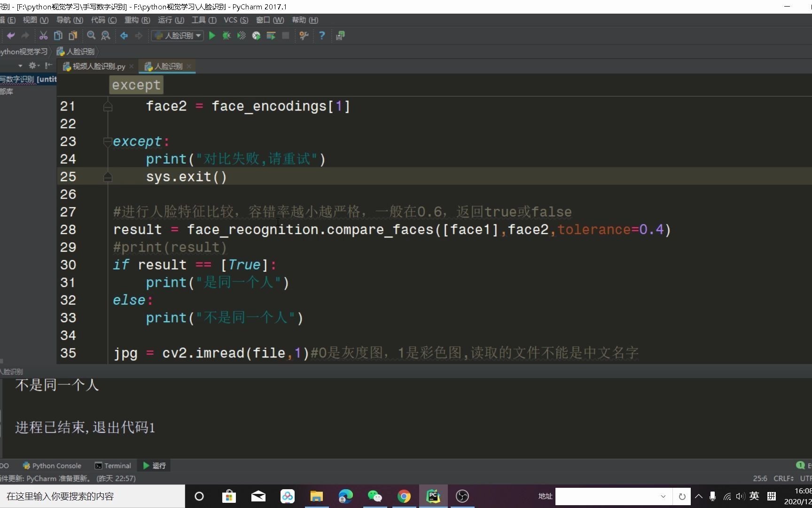Start debugging with the Debug icon

click(226, 35)
